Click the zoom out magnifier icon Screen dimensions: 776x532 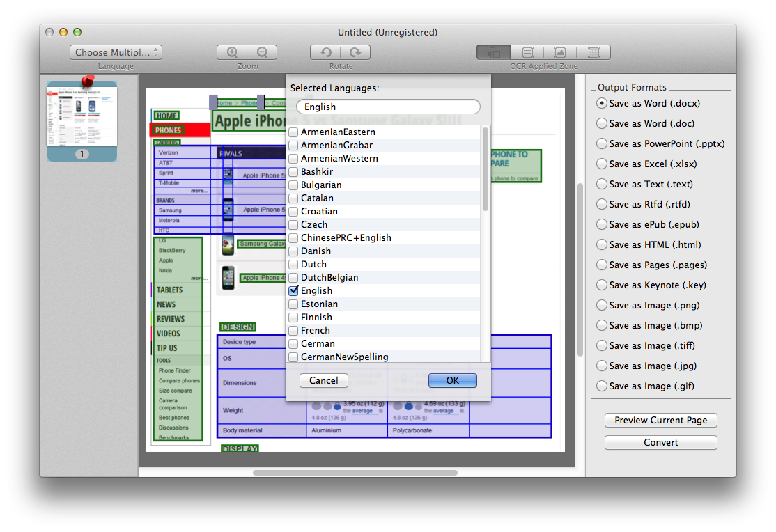pos(262,52)
